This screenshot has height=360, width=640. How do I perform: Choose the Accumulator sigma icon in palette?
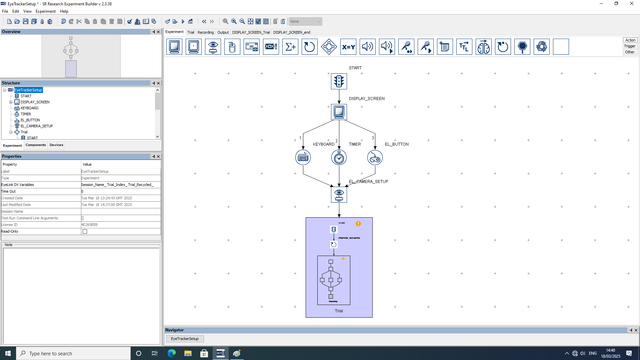pyautogui.click(x=290, y=47)
